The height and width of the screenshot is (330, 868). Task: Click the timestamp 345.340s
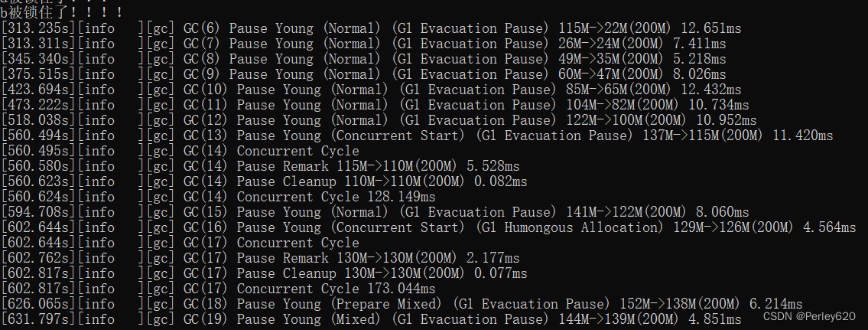(37, 59)
